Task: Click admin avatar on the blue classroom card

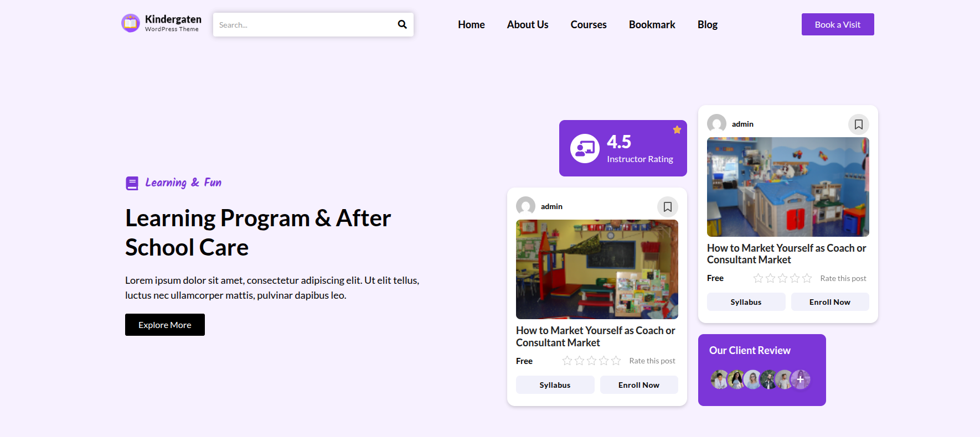Action: [x=716, y=123]
